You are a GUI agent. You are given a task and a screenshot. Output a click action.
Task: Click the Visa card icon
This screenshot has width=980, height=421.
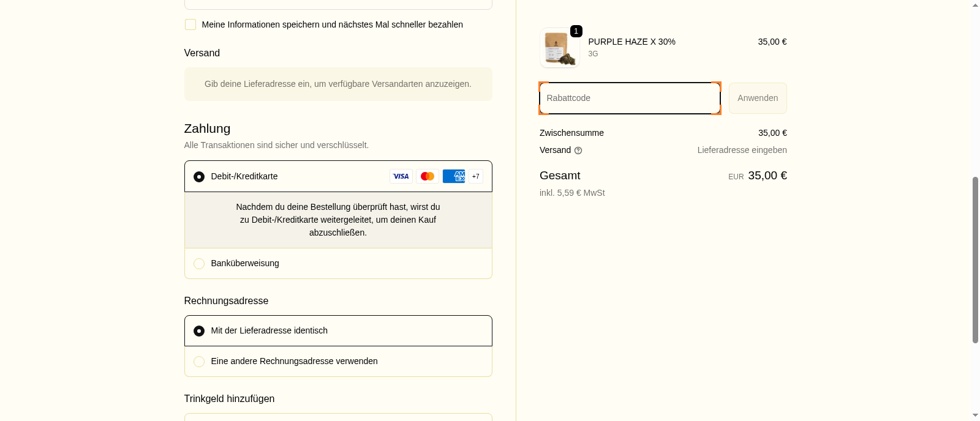(x=401, y=176)
